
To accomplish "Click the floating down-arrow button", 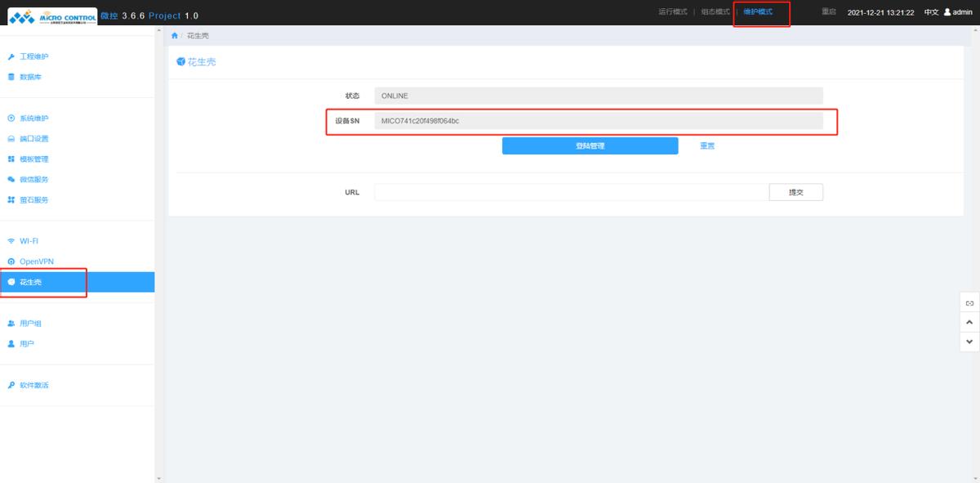I will tap(969, 342).
